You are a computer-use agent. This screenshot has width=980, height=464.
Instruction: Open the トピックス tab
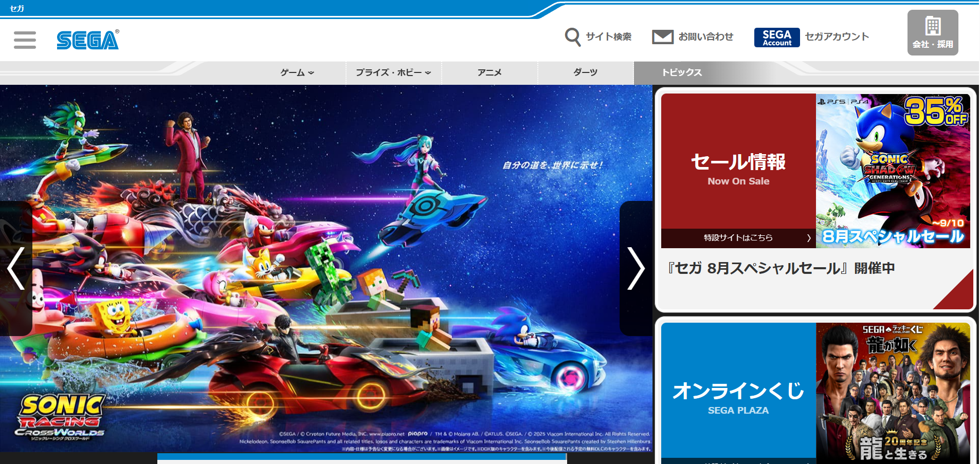coord(684,72)
